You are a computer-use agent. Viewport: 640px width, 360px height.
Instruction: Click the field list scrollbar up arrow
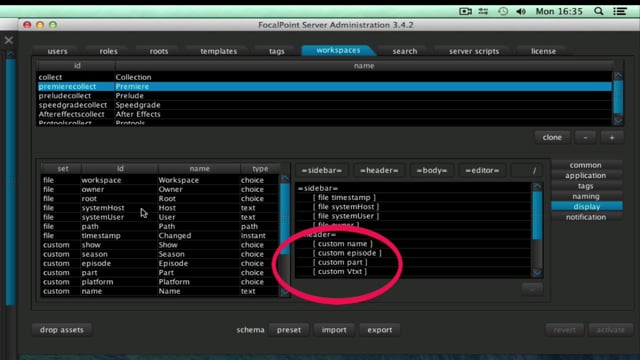[284, 179]
